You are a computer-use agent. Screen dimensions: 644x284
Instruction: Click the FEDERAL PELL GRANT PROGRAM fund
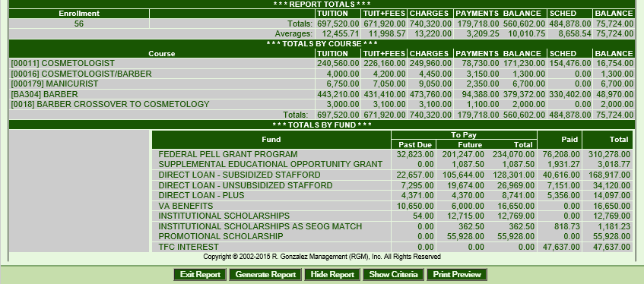228,154
